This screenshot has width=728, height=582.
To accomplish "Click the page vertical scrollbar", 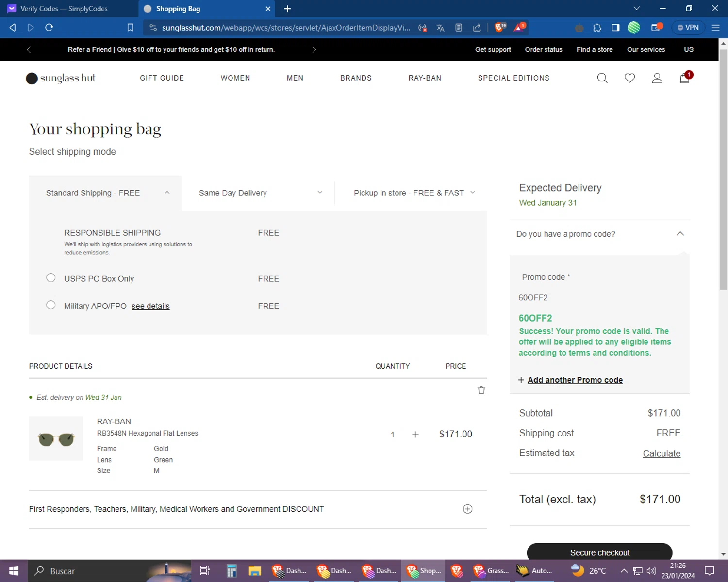I will point(723,170).
